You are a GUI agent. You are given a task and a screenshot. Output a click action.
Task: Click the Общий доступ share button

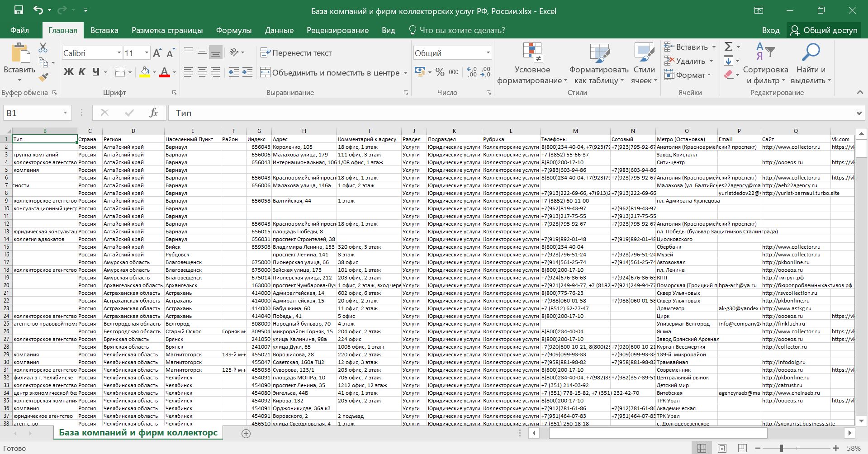(x=824, y=30)
